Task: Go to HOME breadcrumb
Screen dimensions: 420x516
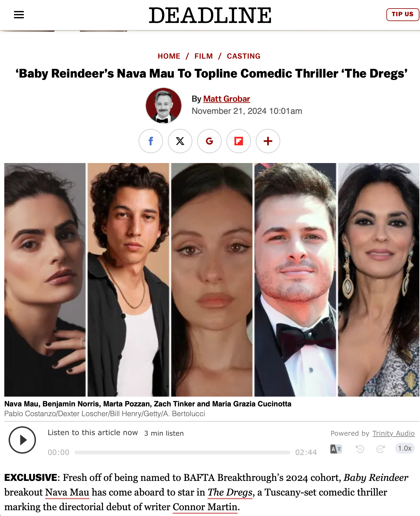Action: 169,56
